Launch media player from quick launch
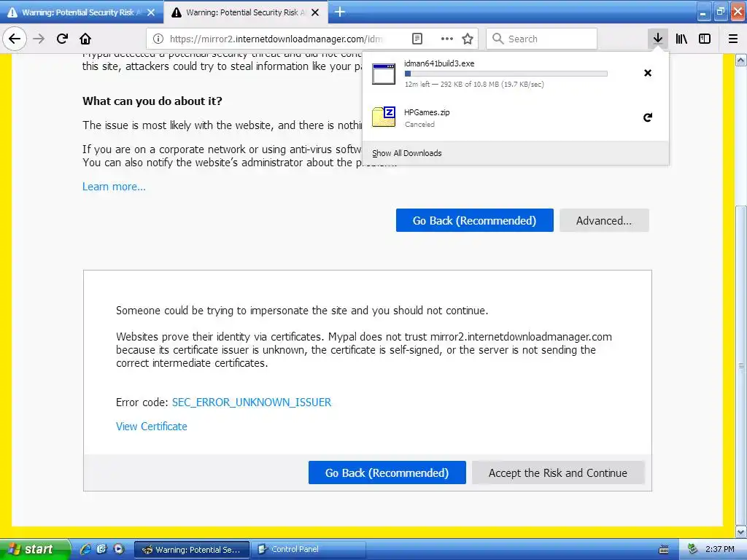The image size is (747, 560). [118, 549]
